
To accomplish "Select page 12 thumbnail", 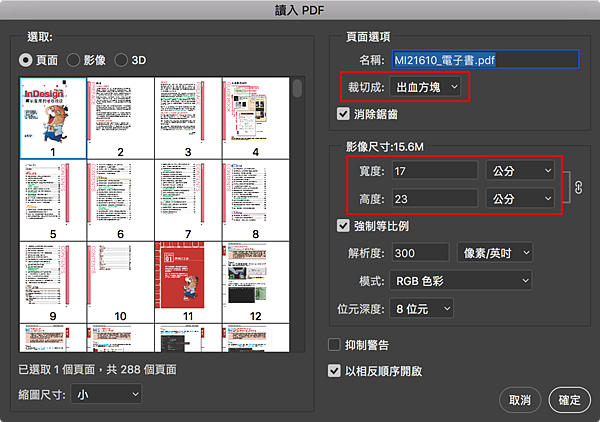I will click(x=256, y=282).
